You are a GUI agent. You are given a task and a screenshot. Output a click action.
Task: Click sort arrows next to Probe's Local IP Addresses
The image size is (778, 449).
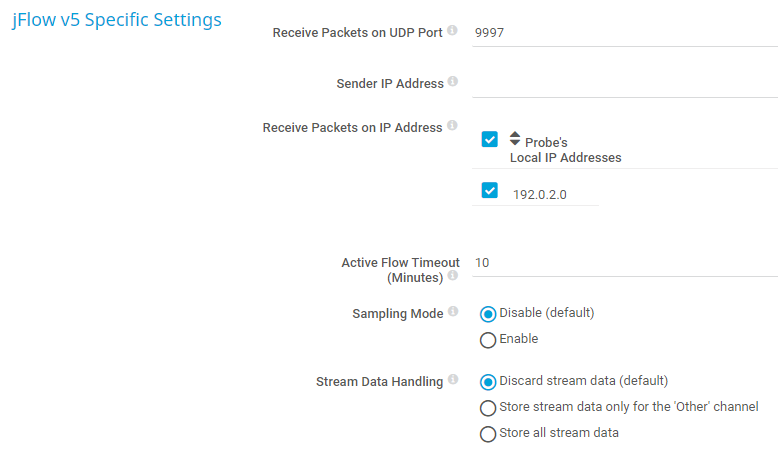coord(515,138)
